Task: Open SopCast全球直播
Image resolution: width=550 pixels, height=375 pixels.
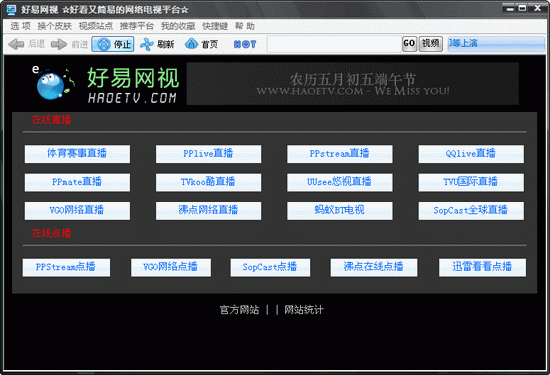Action: click(x=471, y=210)
